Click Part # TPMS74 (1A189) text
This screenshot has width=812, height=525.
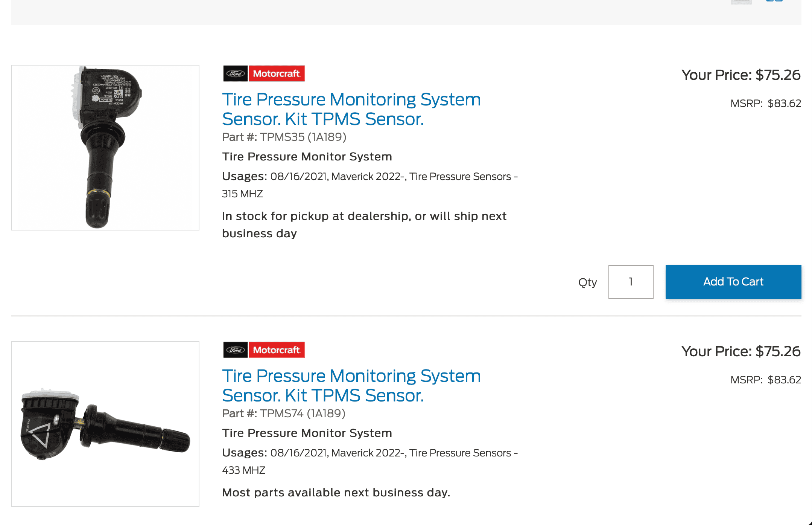(x=285, y=414)
